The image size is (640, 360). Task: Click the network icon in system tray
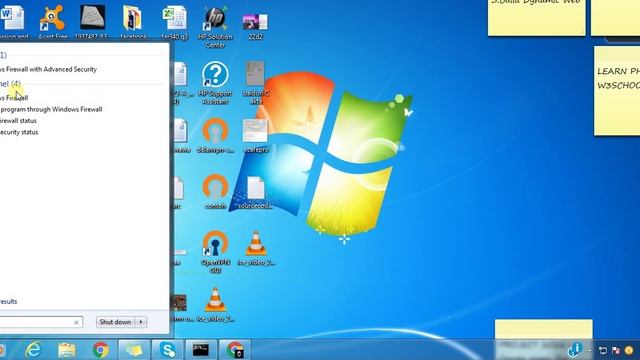tap(602, 350)
